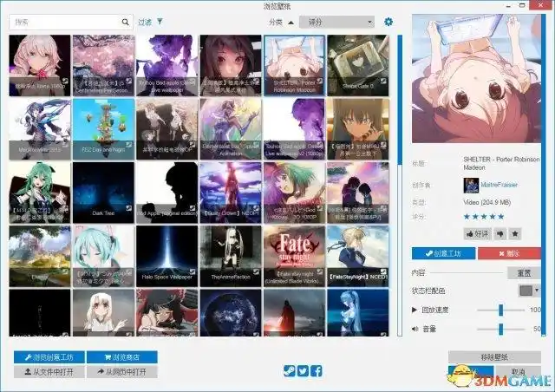Image resolution: width=555 pixels, height=392 pixels.
Task: Adjust the 回放速度 playback speed slider
Action: coord(500,310)
